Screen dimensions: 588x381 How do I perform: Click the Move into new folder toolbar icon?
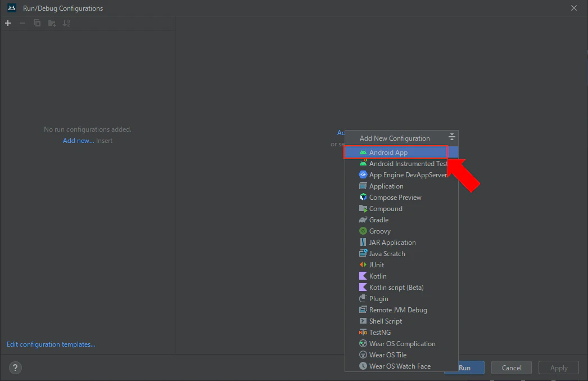tap(52, 23)
